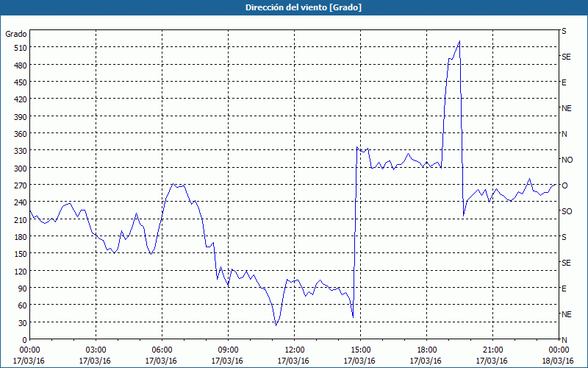This screenshot has height=368, width=588.
Task: Select the "E" compass label at 450 level
Action: point(564,82)
